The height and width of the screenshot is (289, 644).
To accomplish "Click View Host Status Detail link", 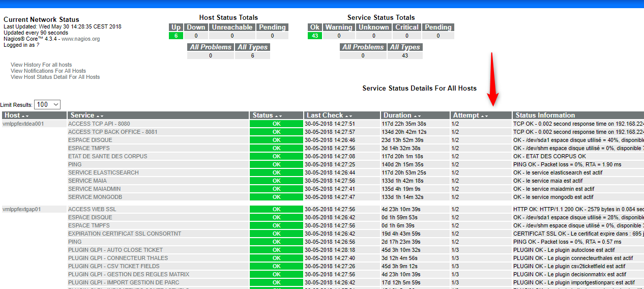I will 55,77.
